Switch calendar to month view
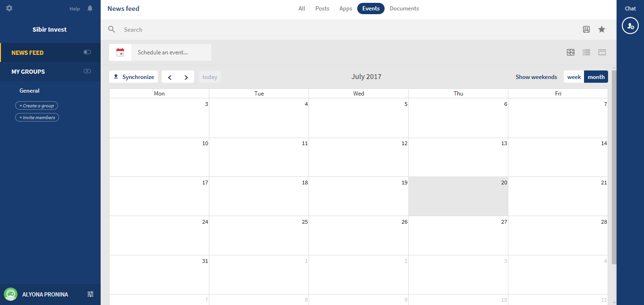This screenshot has height=305, width=644. (x=596, y=77)
